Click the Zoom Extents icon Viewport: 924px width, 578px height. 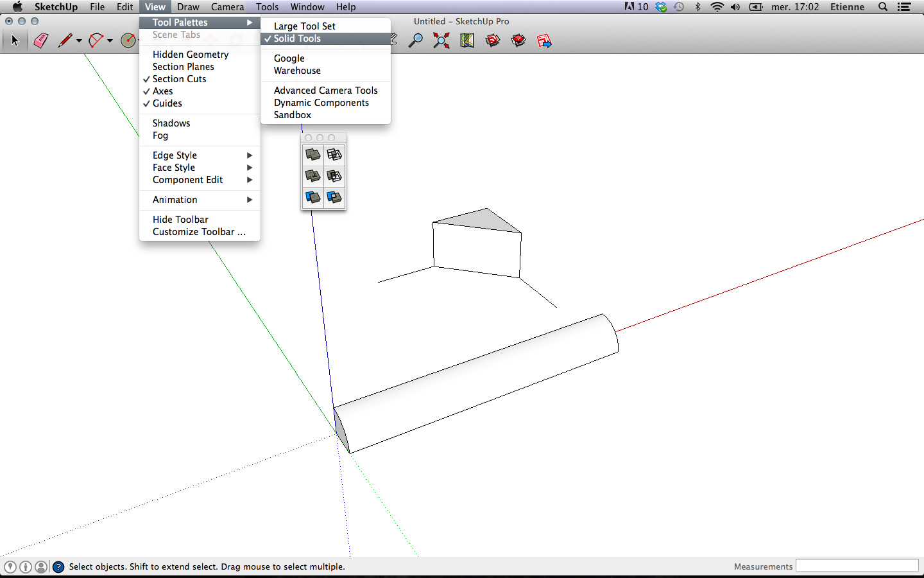point(441,41)
